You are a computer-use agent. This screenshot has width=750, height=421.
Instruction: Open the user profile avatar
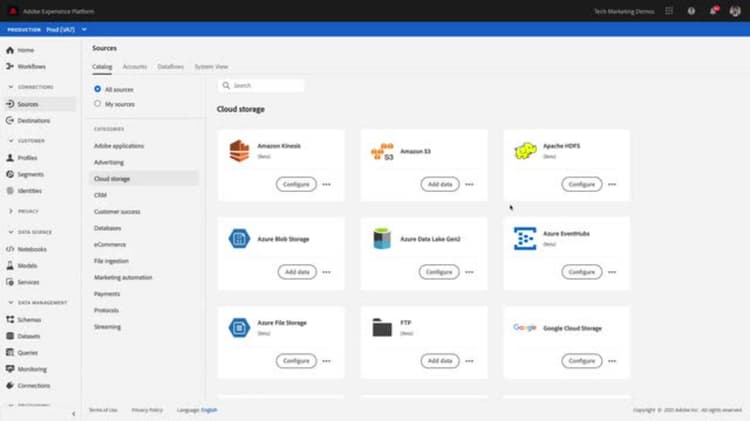(x=735, y=11)
